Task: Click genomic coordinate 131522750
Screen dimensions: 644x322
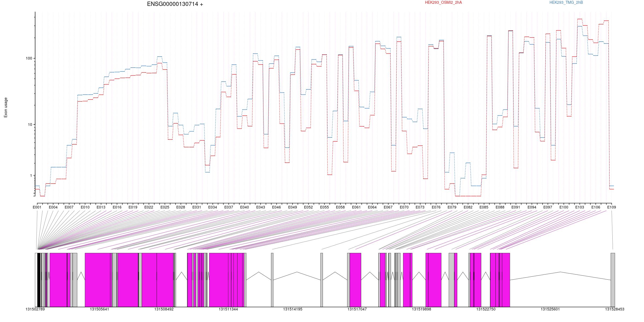Action: pos(486,309)
